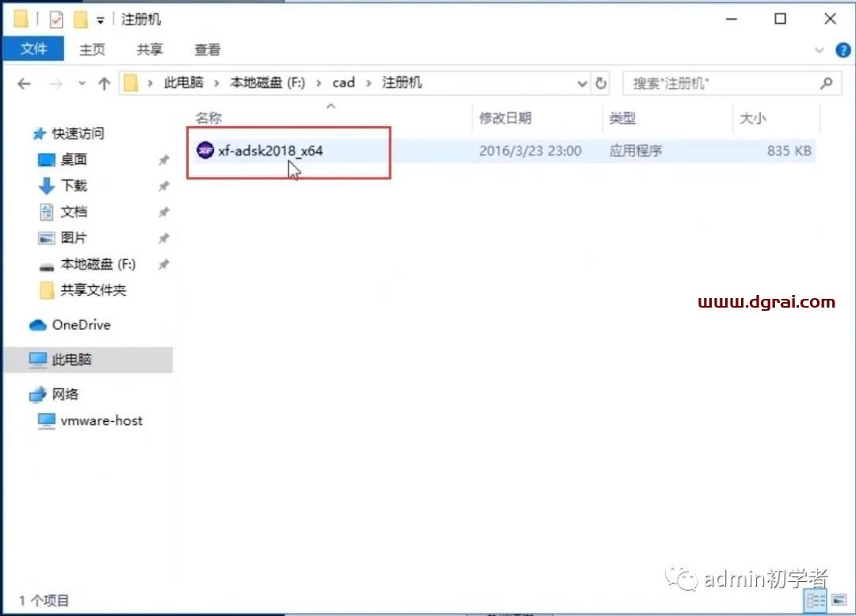The image size is (856, 616).
Task: Click the 应用程序 type cell
Action: (x=636, y=151)
